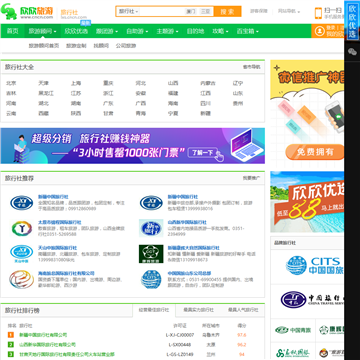
Task: Select 重庆 in travel agency directory
Action: click(x=108, y=83)
